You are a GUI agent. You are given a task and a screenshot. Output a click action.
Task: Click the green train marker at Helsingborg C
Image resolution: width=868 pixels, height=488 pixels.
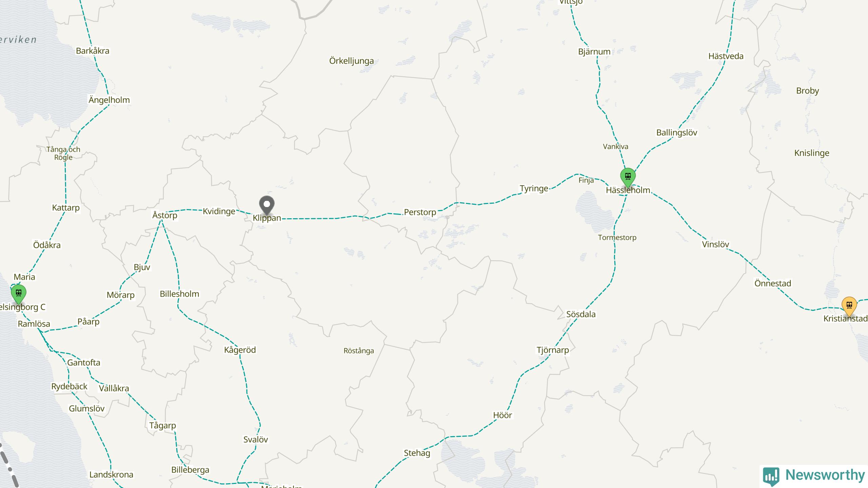click(x=19, y=294)
